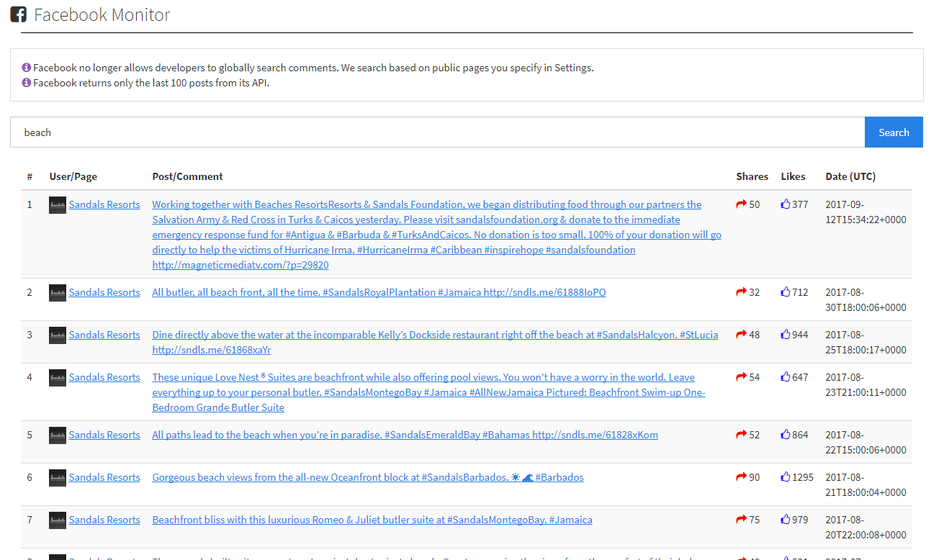939x560 pixels.
Task: Click Sandals Resorts avatar in row 6
Action: click(58, 478)
